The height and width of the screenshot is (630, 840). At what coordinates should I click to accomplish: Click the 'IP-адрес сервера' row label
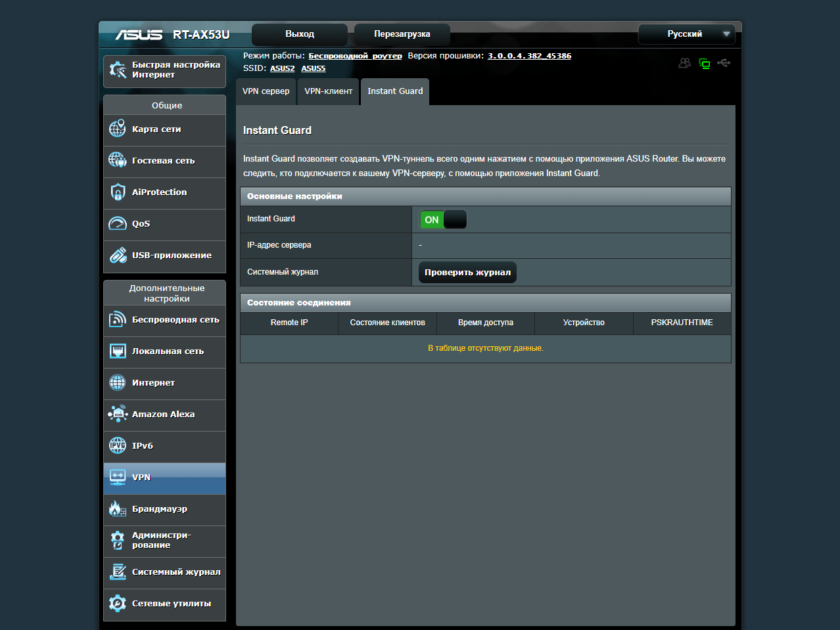[279, 245]
